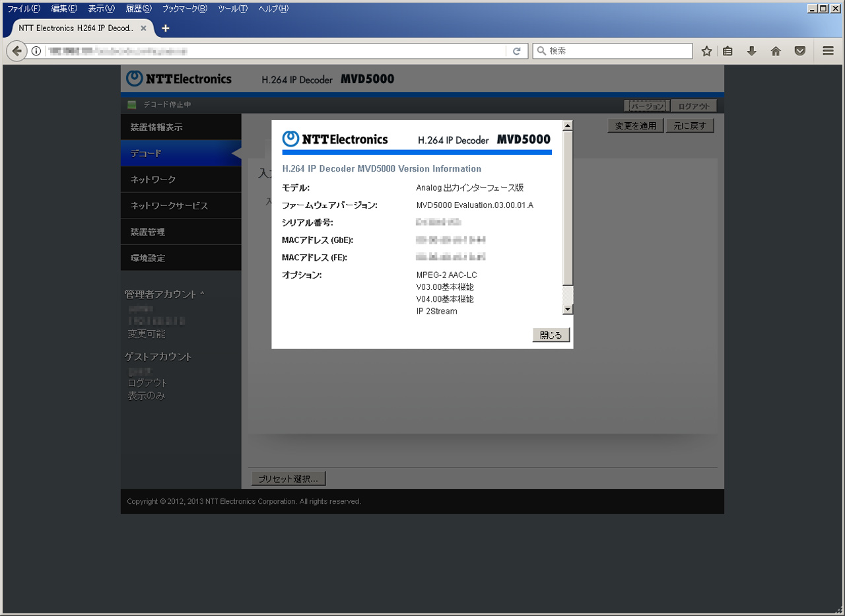Screen dimensions: 845x616
Task: Click the MPEG-2 AAC-LC option entry
Action: coord(447,275)
